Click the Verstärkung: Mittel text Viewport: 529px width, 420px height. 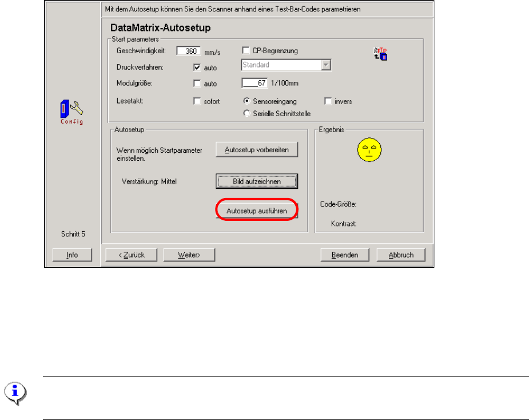click(x=149, y=181)
